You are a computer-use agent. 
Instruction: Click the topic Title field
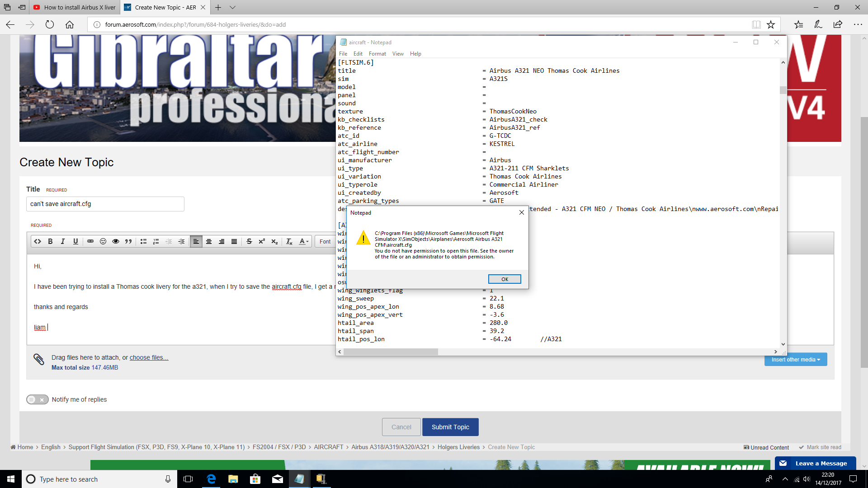pos(105,204)
